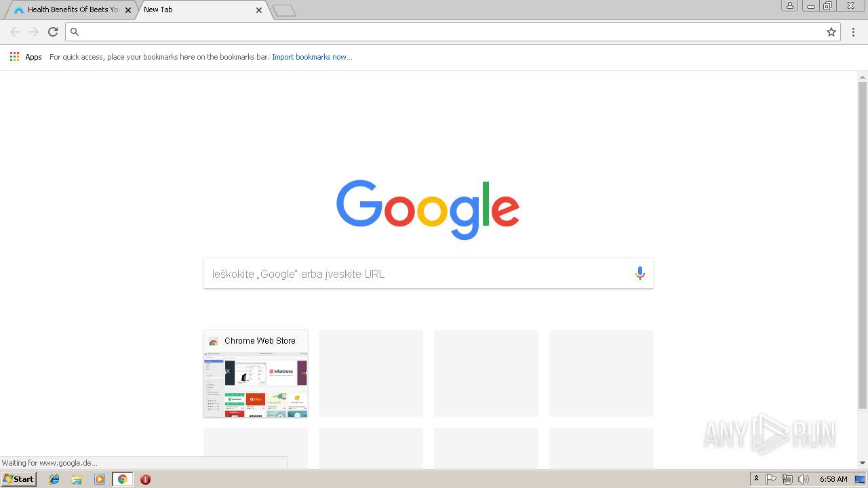Open a new tab with the blank tab button
The height and width of the screenshot is (488, 868).
coord(284,10)
